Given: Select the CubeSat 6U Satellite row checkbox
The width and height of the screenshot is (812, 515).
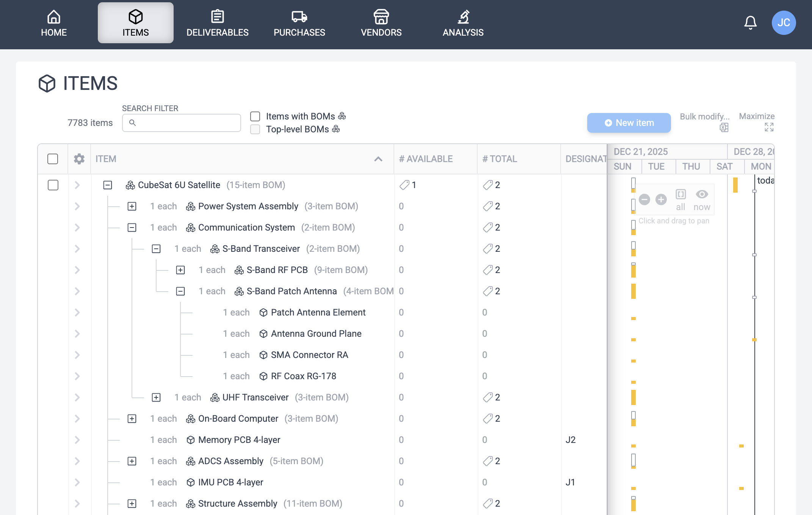Looking at the screenshot, I should 53,185.
